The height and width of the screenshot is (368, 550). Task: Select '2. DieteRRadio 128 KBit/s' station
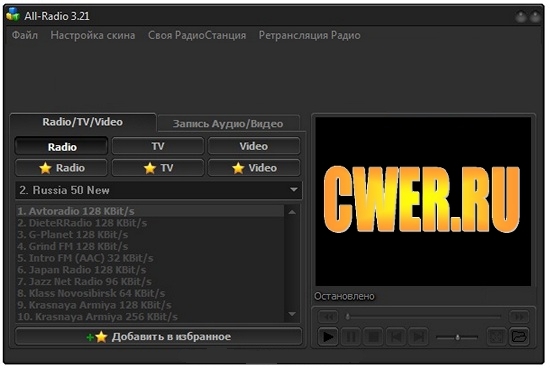click(150, 223)
